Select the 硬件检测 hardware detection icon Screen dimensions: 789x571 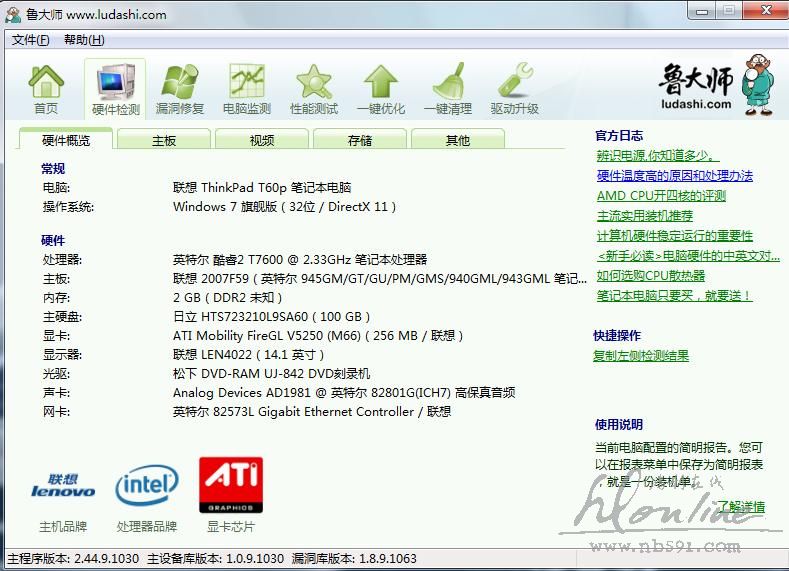tap(115, 88)
